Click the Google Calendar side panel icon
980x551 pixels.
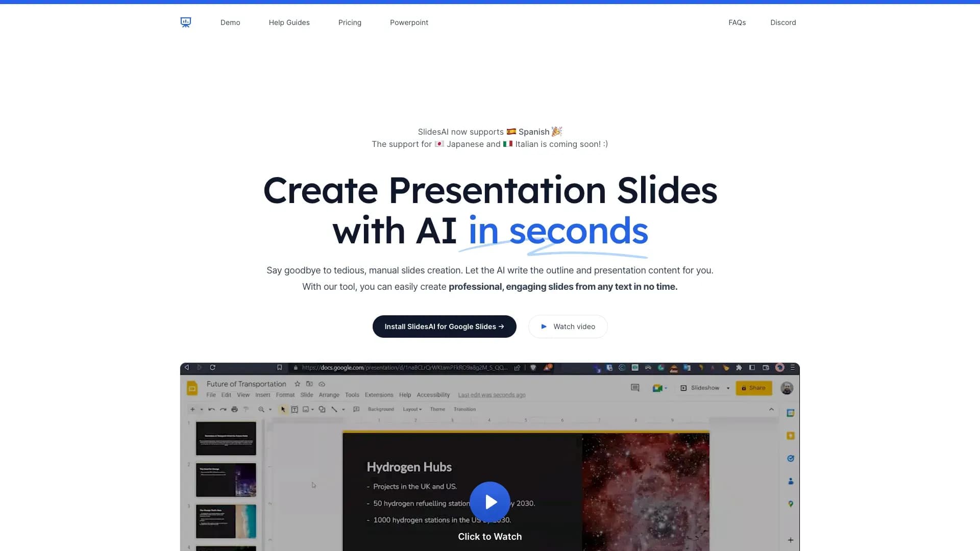point(791,413)
